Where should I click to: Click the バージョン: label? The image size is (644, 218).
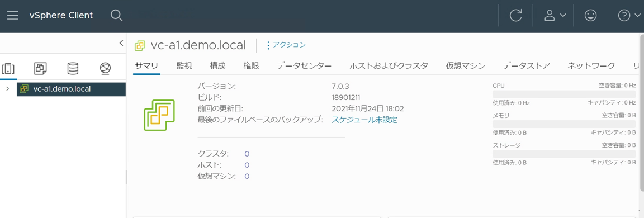(216, 87)
